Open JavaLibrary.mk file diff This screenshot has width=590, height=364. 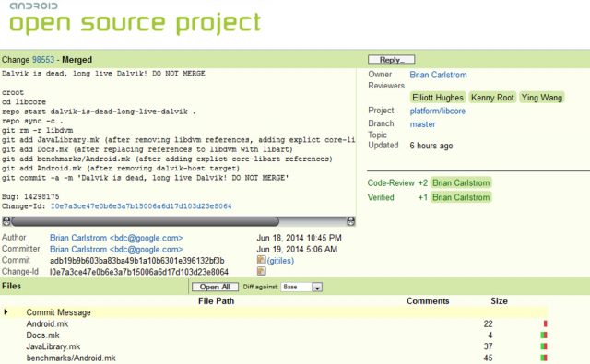(x=53, y=346)
